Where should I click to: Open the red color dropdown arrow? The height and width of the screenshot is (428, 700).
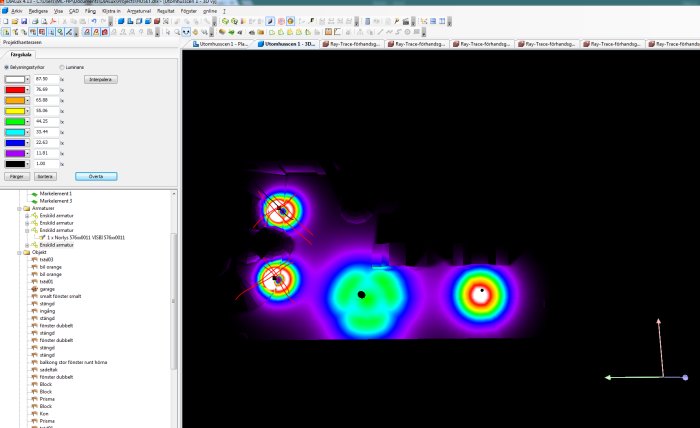27,90
